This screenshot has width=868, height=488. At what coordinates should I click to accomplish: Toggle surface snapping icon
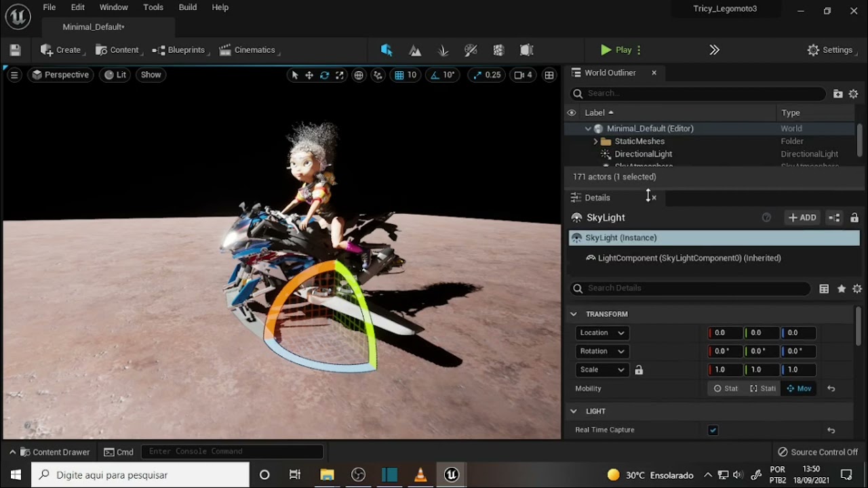[x=378, y=75]
